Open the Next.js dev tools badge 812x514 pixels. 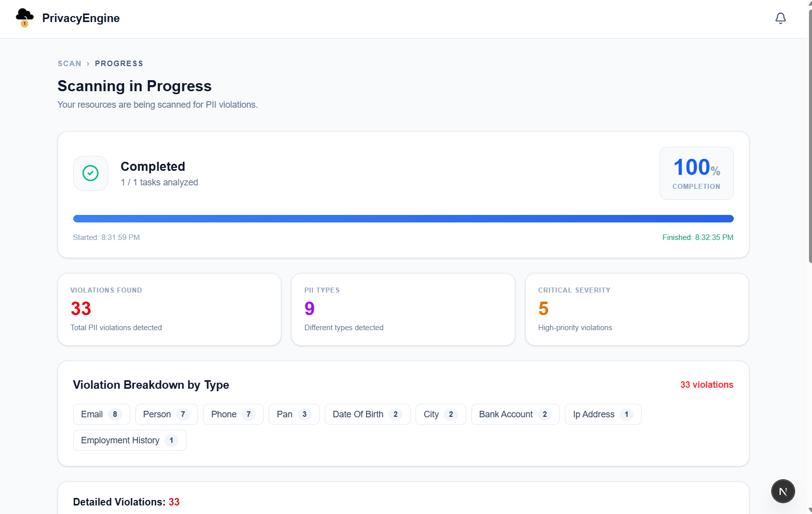[783, 491]
